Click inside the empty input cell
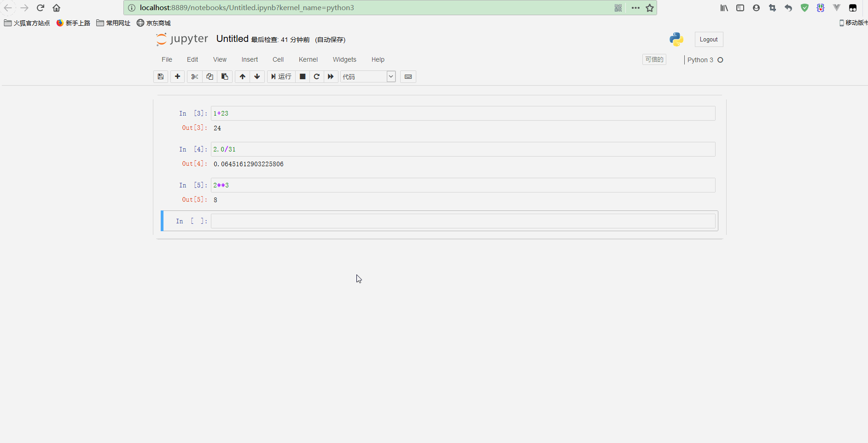This screenshot has height=443, width=868. [460, 221]
